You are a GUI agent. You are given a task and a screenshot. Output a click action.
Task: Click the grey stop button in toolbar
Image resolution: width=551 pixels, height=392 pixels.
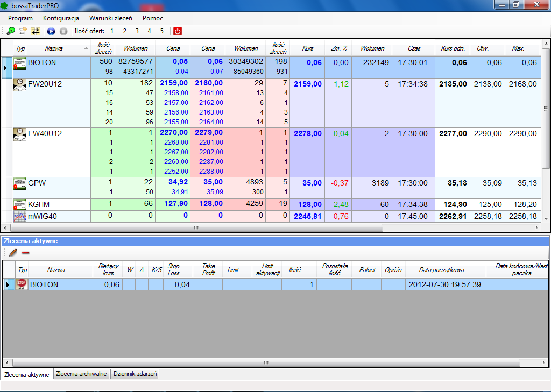tap(63, 31)
